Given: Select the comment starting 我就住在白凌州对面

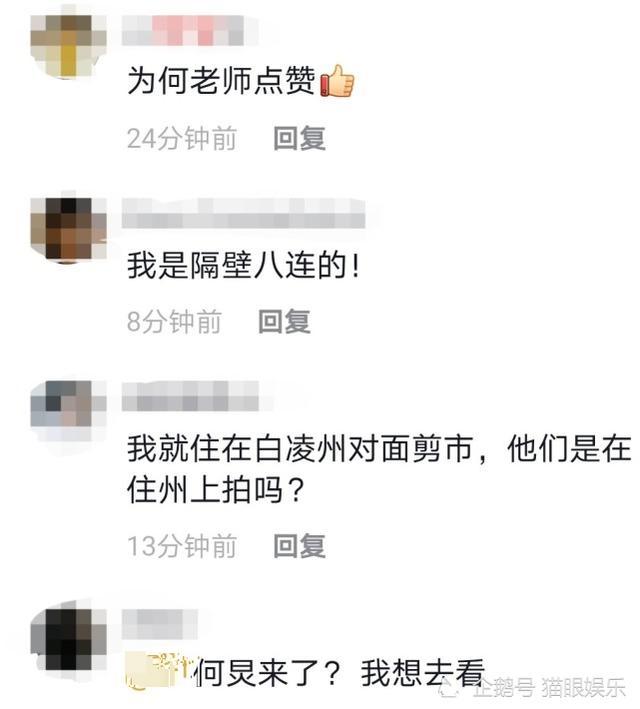Looking at the screenshot, I should (379, 470).
